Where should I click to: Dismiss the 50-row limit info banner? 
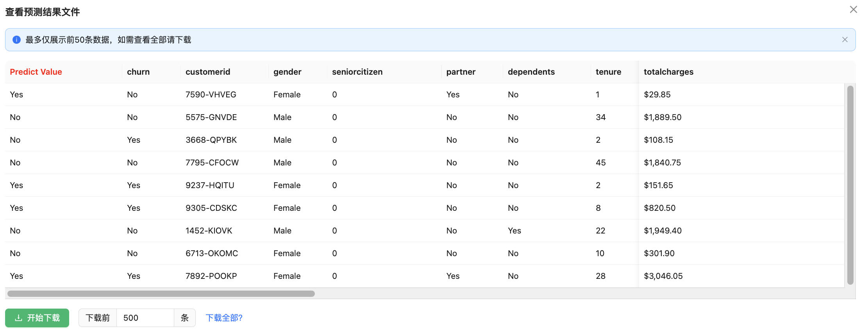(845, 40)
